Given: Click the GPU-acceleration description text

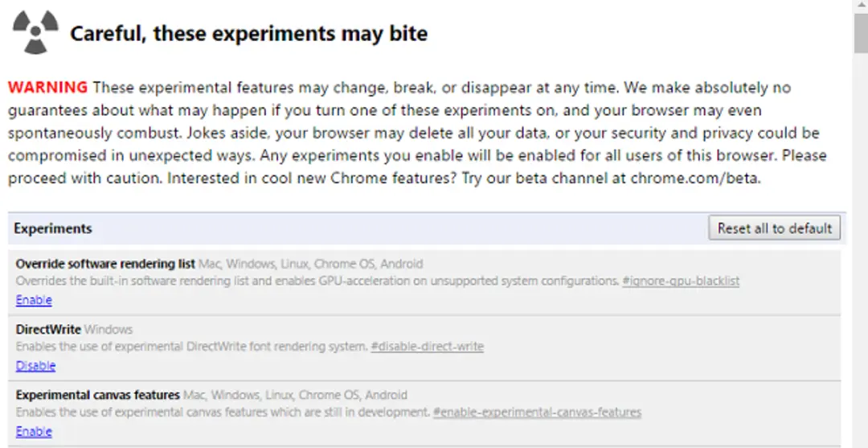Looking at the screenshot, I should pyautogui.click(x=317, y=281).
